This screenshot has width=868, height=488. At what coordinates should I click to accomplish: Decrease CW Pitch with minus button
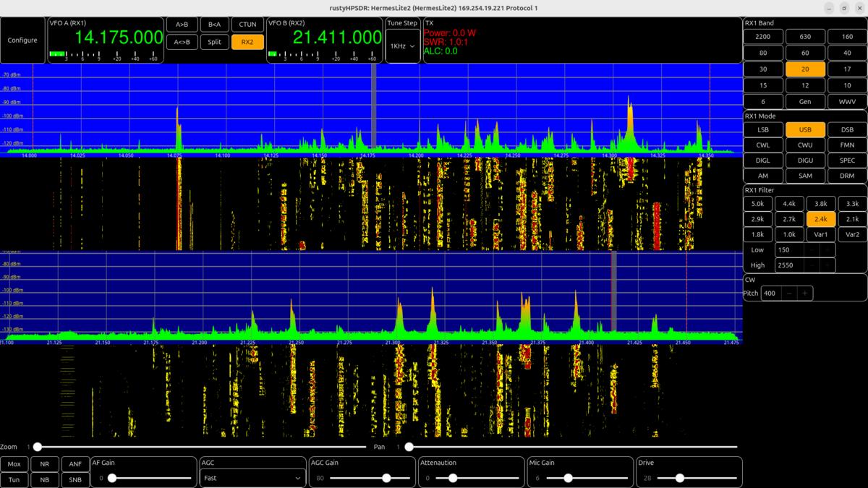pos(788,294)
